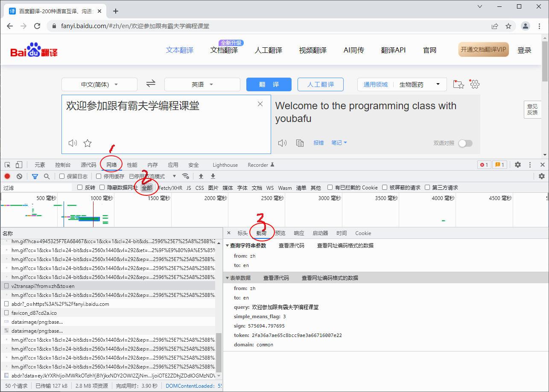549x392 pixels.
Task: Click the 过滤 filter input field
Action: coord(37,187)
